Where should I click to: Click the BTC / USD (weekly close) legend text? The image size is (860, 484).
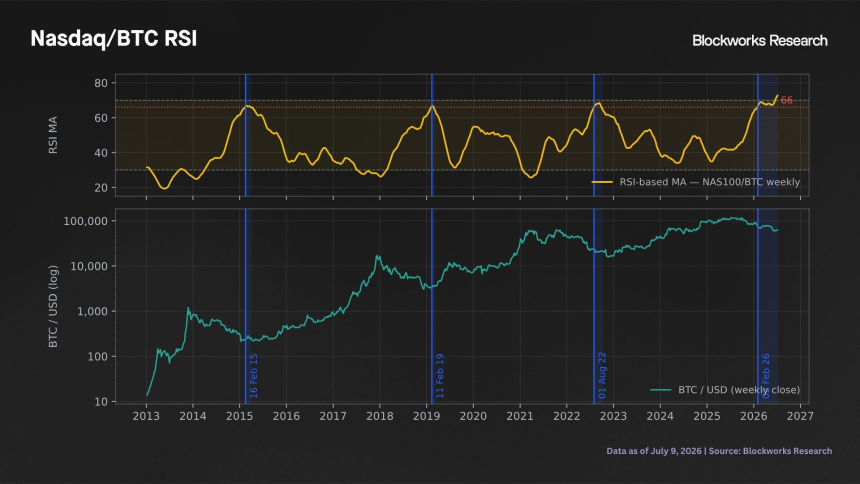(739, 390)
